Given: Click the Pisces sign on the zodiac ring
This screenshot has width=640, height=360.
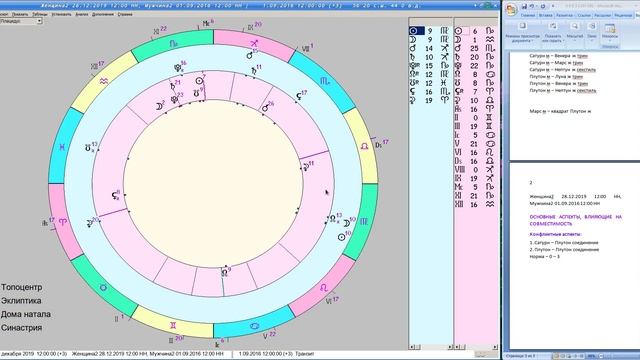Looking at the screenshot, I should 62,147.
